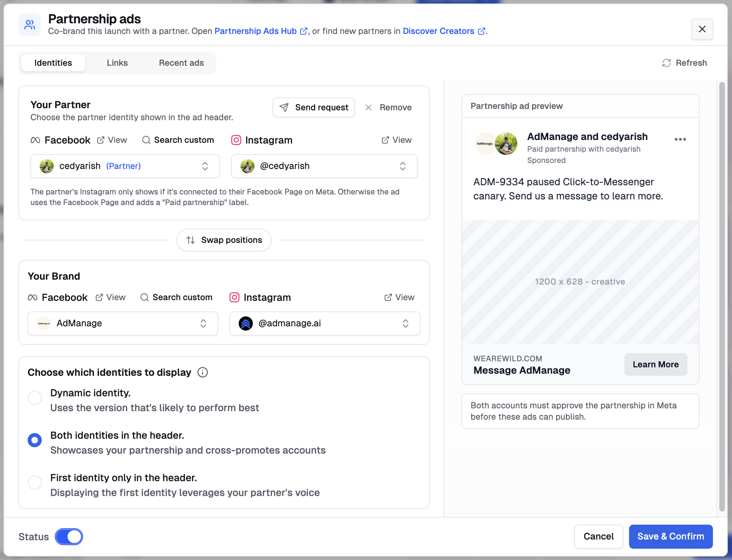Image resolution: width=732 pixels, height=560 pixels.
Task: Click the Partnership ads people icon
Action: pyautogui.click(x=30, y=25)
